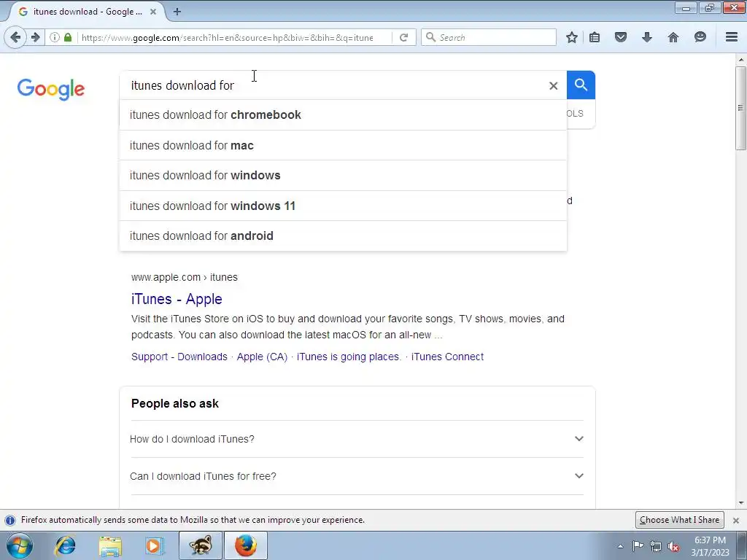Open the Windows Start menu
The image size is (747, 560).
[x=19, y=545]
